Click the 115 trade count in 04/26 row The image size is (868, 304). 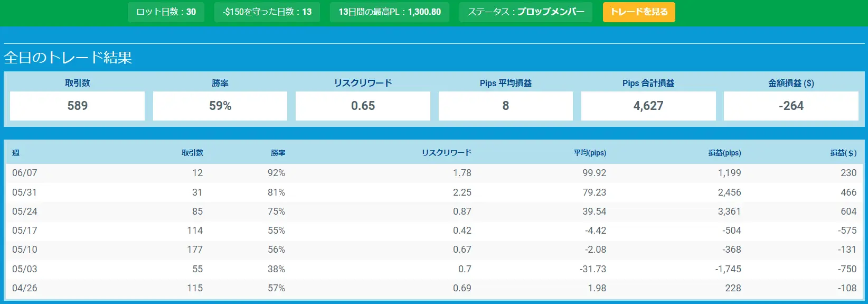pos(195,288)
